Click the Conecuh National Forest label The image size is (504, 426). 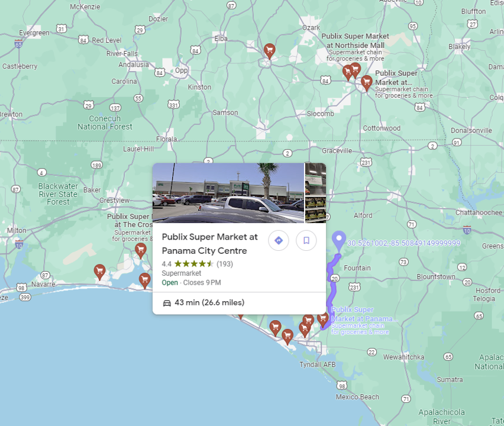pos(105,122)
